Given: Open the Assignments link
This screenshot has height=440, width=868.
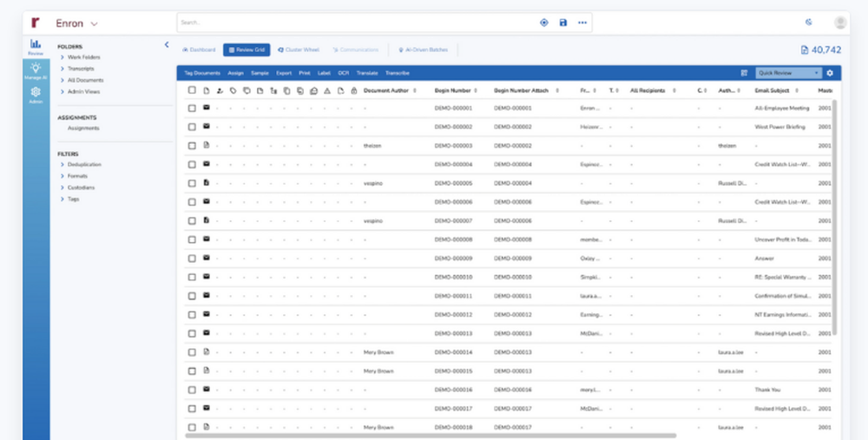Looking at the screenshot, I should 83,128.
